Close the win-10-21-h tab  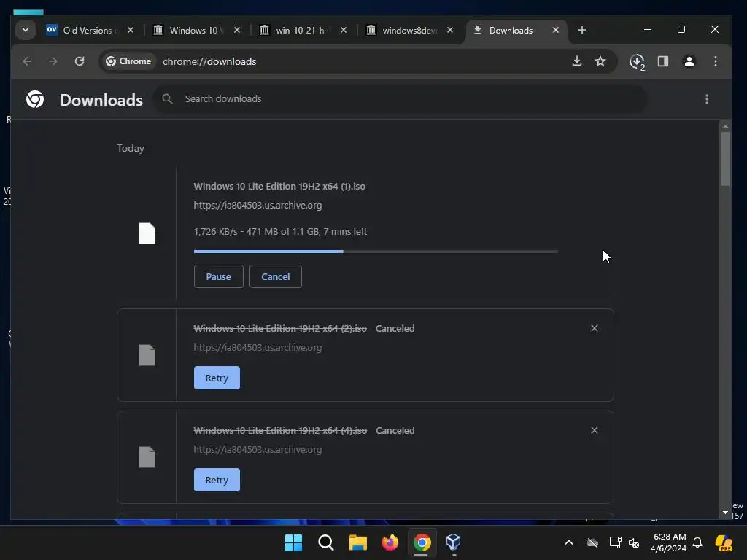tap(344, 30)
